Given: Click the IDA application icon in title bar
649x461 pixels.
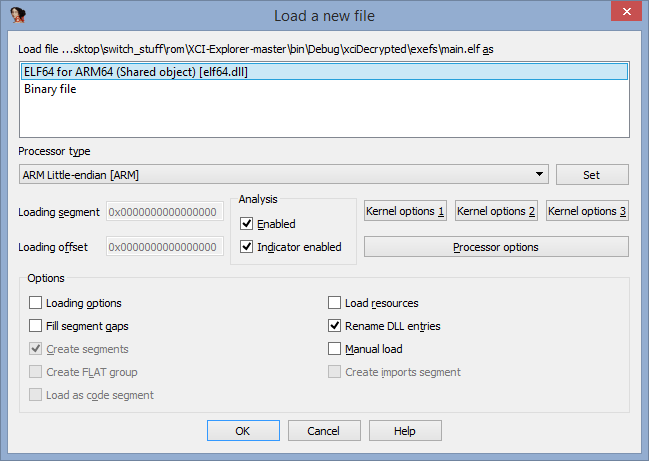Looking at the screenshot, I should tap(18, 15).
